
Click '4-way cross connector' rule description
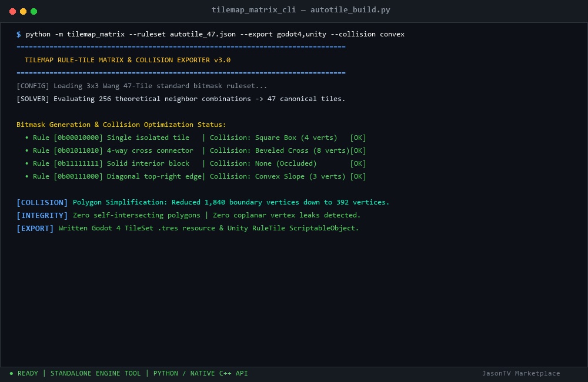(150, 150)
